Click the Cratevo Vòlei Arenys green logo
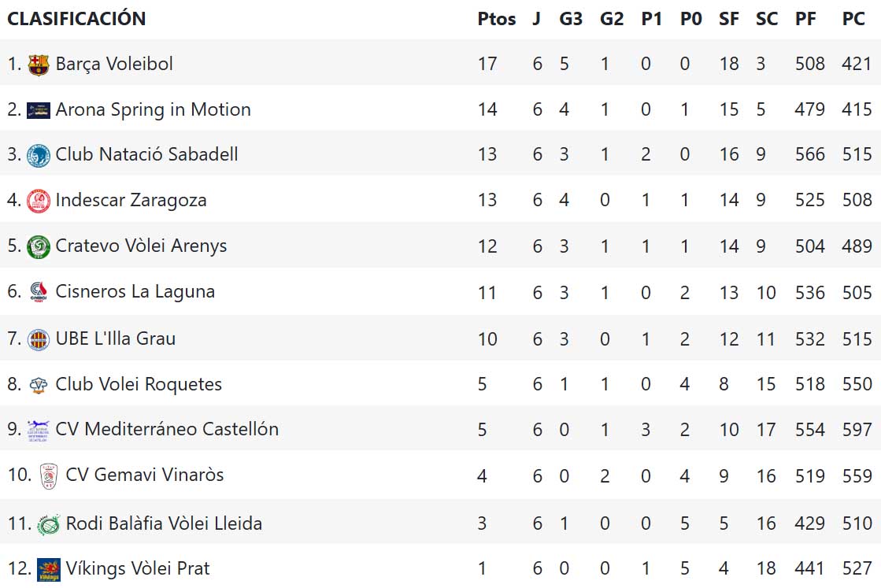 pyautogui.click(x=38, y=246)
